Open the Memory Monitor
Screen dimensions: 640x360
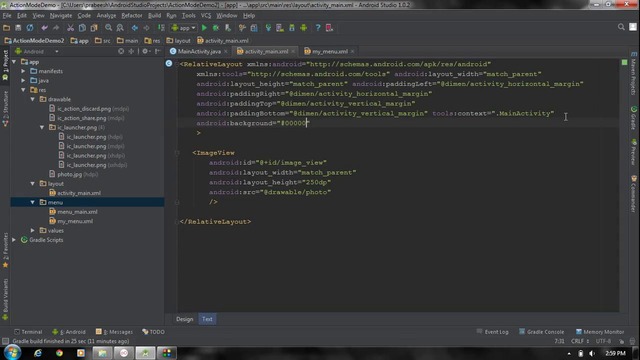pyautogui.click(x=600, y=332)
